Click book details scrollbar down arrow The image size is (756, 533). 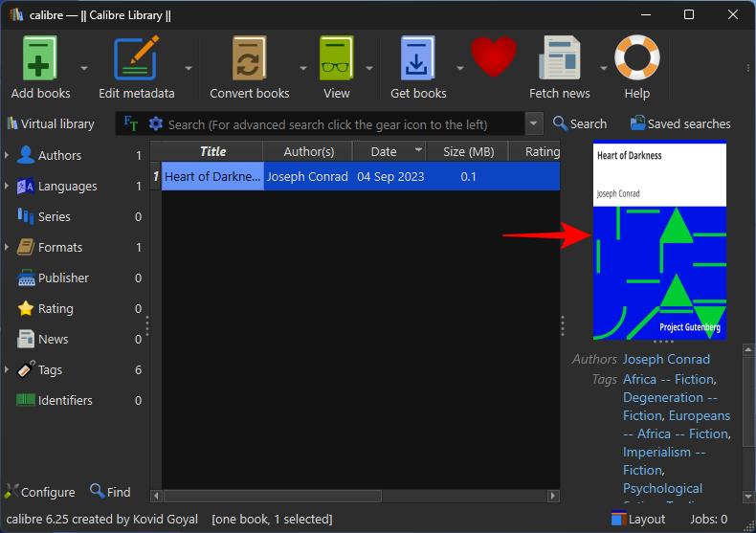[748, 497]
